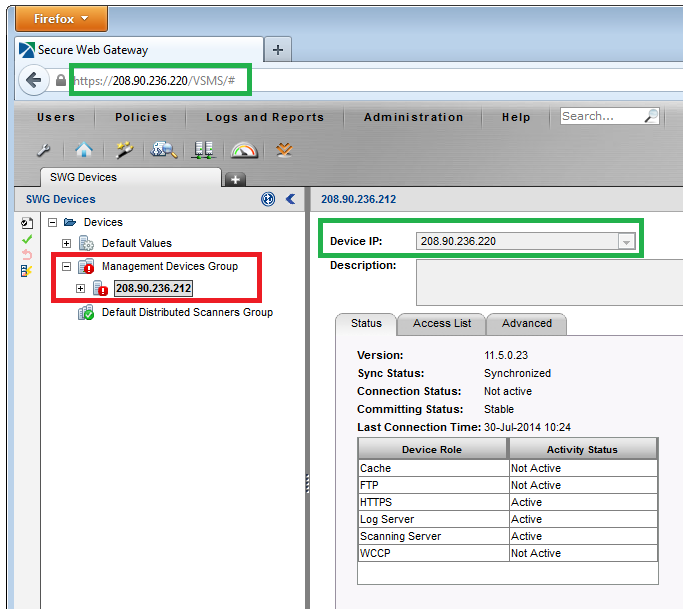Image resolution: width=683 pixels, height=609 pixels.
Task: Open the magic wand wizard icon
Action: click(124, 150)
